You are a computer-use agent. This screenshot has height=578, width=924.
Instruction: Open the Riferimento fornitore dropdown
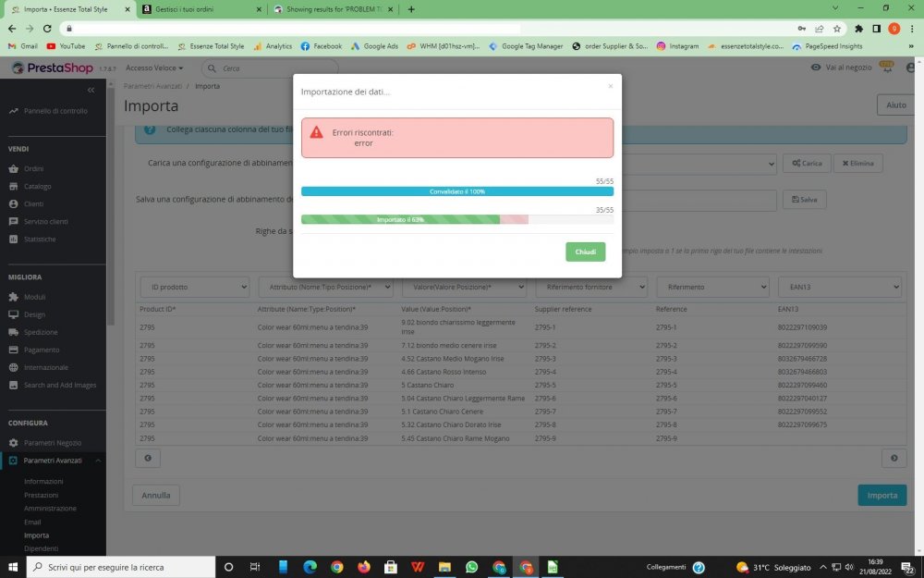tap(591, 288)
